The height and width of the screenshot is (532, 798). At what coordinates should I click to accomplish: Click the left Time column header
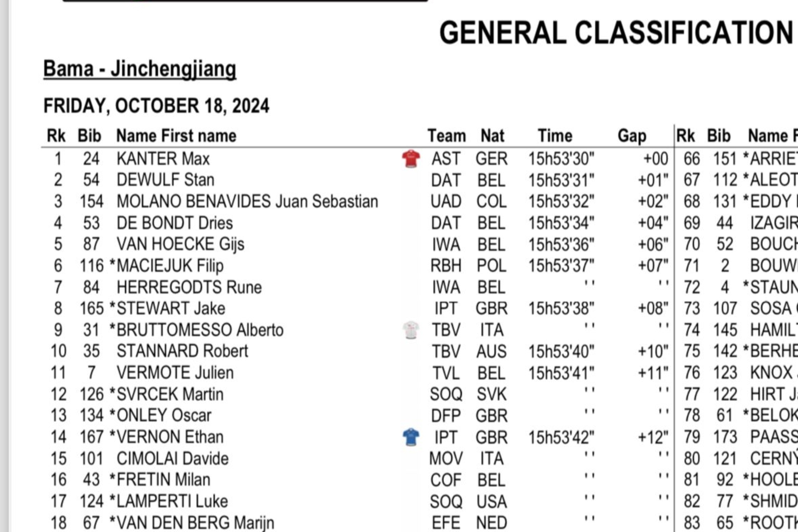point(555,136)
